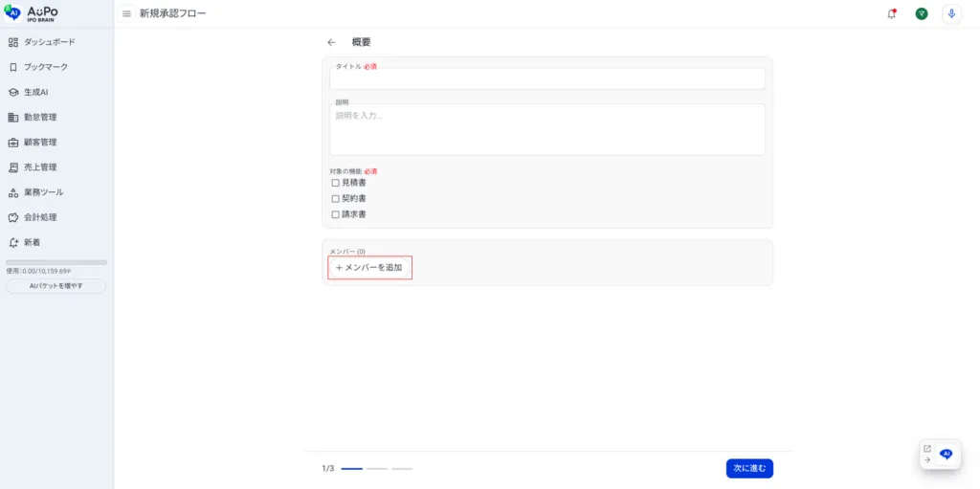This screenshot has height=489, width=980.
Task: Open notifications bell in the top bar
Action: (891, 13)
